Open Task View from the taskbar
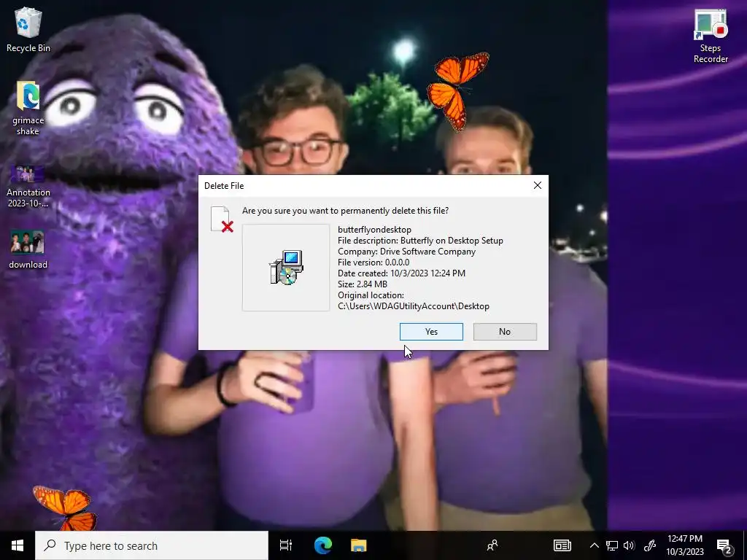Viewport: 747px width, 560px height. tap(285, 545)
